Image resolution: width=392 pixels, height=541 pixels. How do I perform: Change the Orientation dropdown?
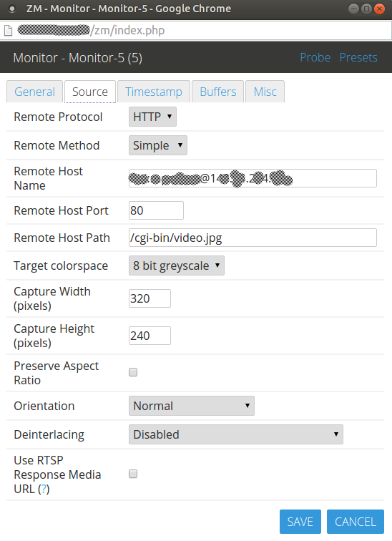coord(192,406)
